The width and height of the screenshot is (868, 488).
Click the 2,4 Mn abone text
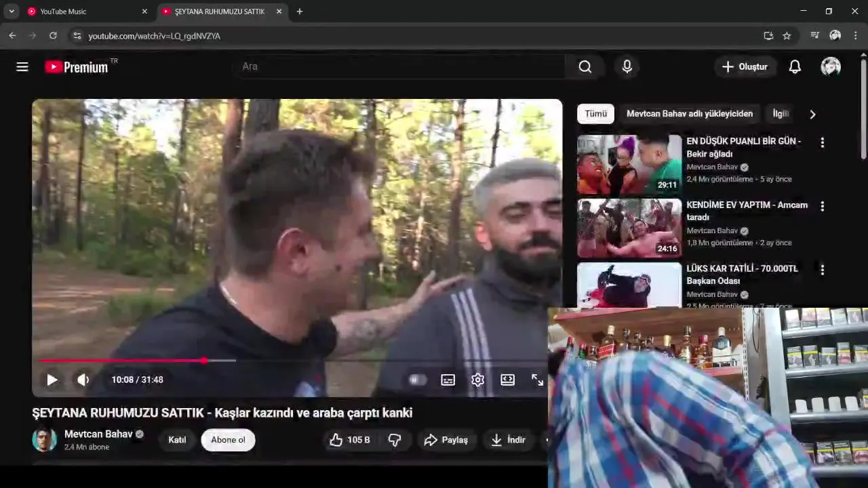(x=87, y=447)
